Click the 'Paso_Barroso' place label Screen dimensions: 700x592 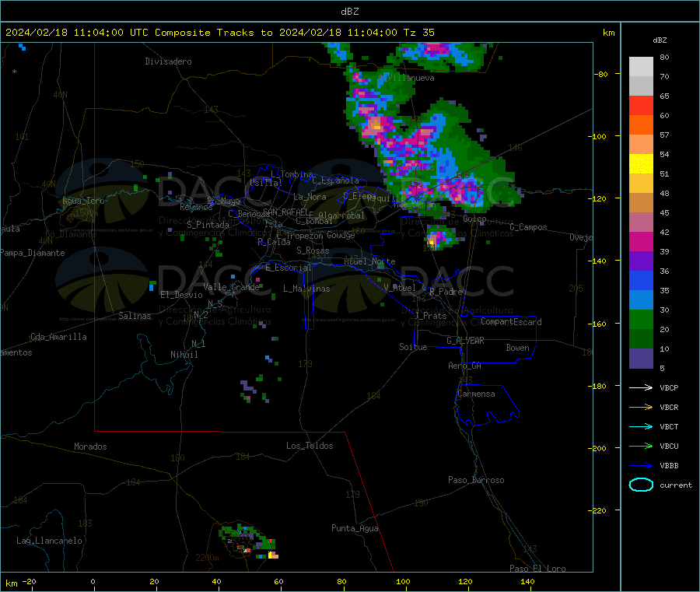[476, 480]
